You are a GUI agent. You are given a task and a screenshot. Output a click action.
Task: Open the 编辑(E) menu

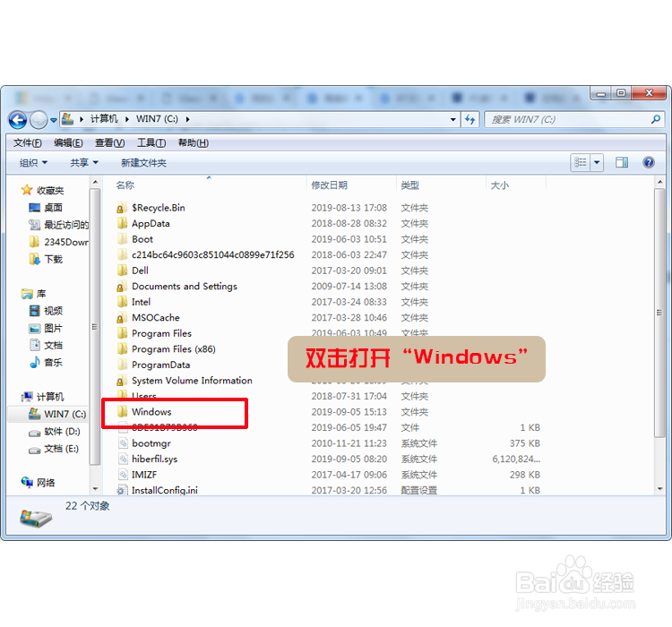tap(68, 142)
